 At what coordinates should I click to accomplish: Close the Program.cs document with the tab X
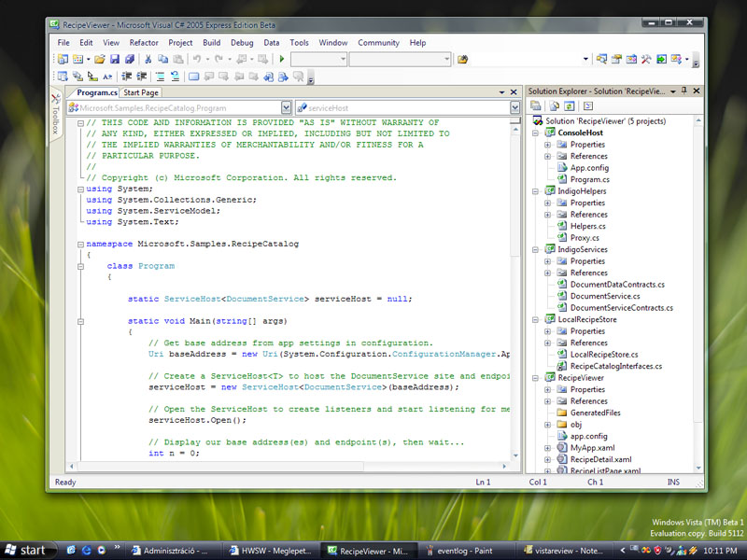pos(514,91)
